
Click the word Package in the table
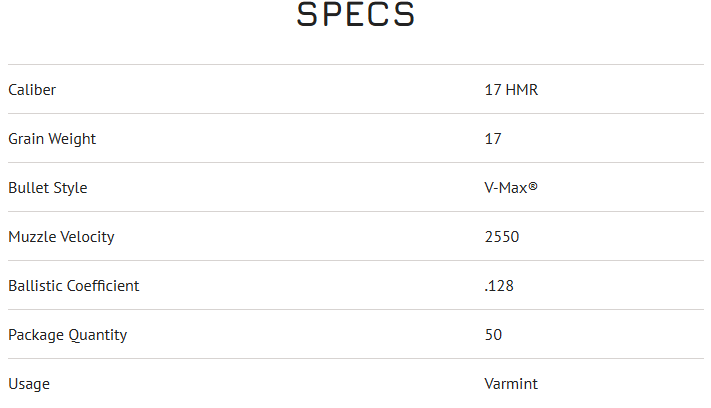[x=35, y=335]
